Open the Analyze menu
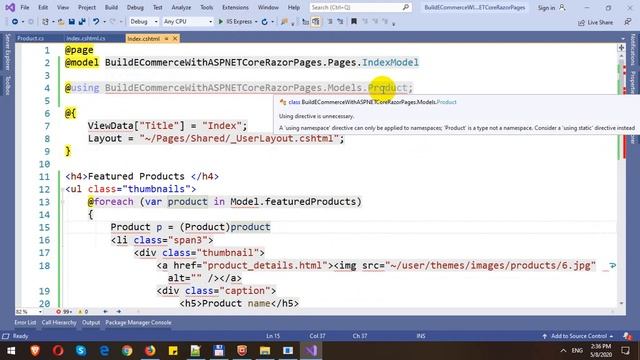The width and height of the screenshot is (640, 360). 181,7
